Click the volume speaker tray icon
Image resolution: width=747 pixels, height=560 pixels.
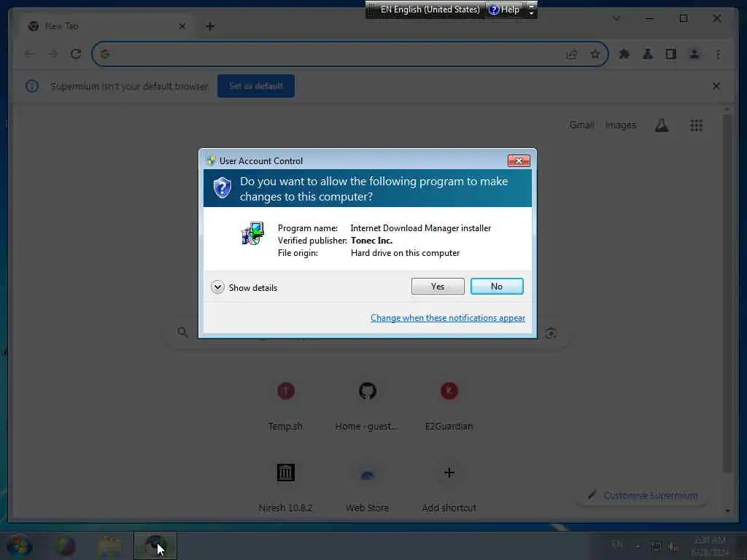pos(673,547)
